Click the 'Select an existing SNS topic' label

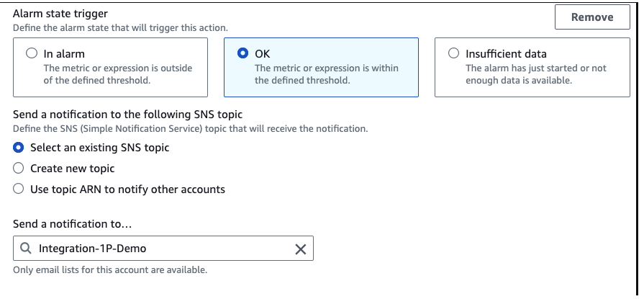(99, 148)
